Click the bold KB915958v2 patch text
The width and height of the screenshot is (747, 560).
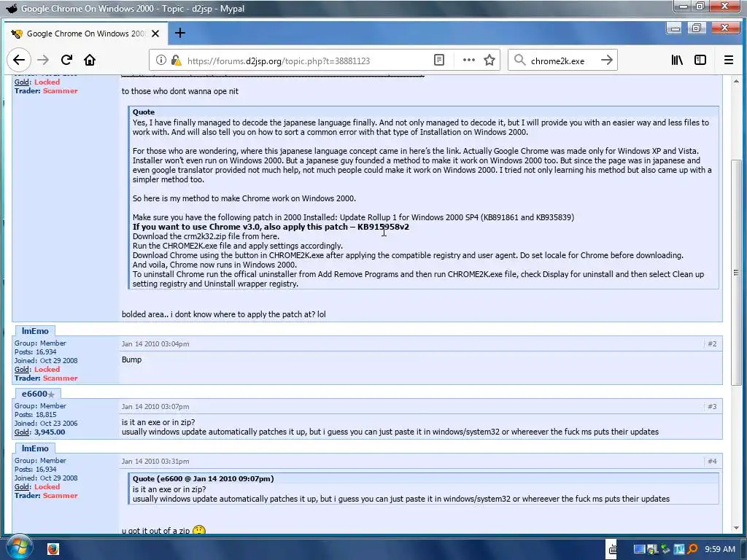click(383, 227)
